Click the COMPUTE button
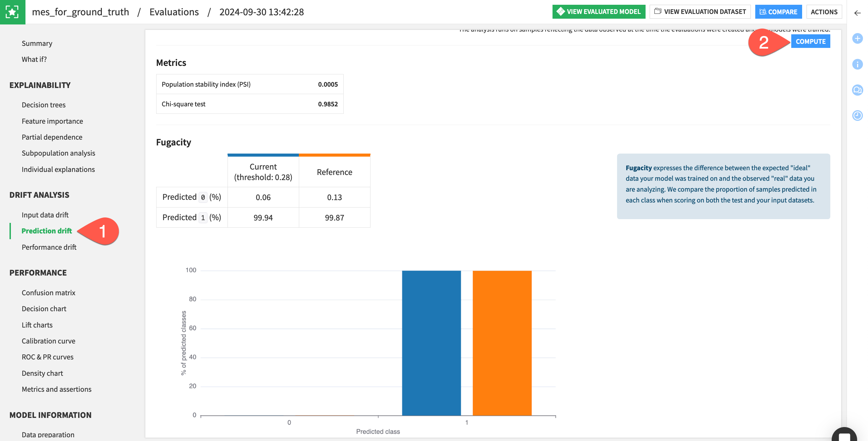This screenshot has width=868, height=441. pyautogui.click(x=811, y=40)
